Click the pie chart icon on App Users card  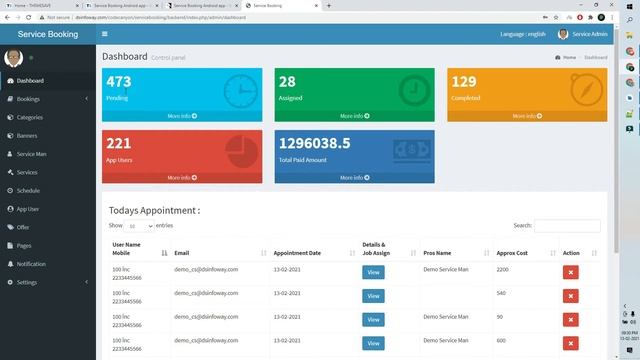point(242,151)
